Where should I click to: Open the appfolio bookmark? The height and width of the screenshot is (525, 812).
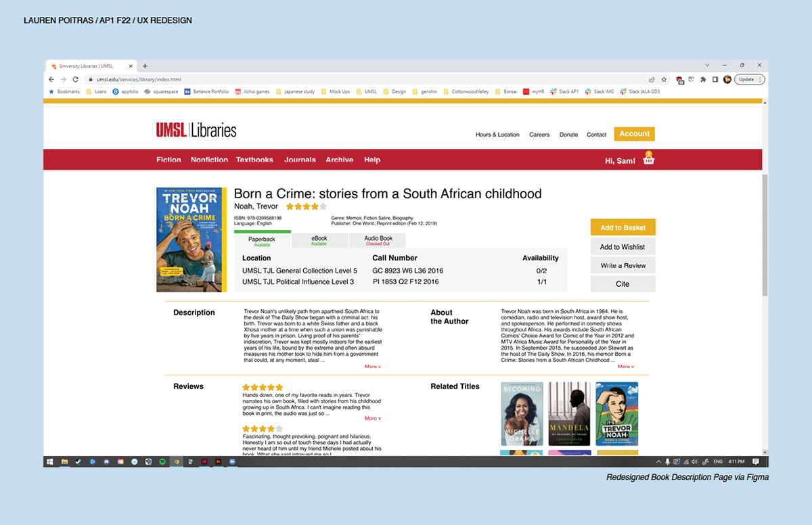click(125, 91)
